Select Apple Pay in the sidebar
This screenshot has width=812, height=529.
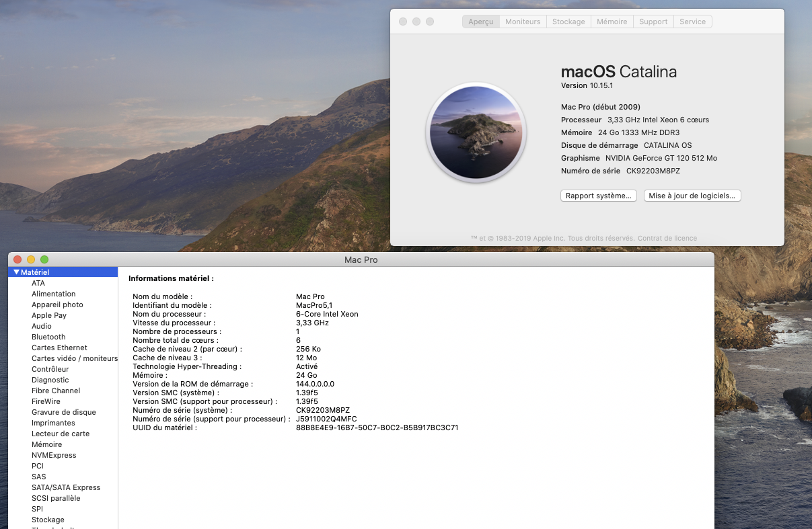click(x=49, y=315)
